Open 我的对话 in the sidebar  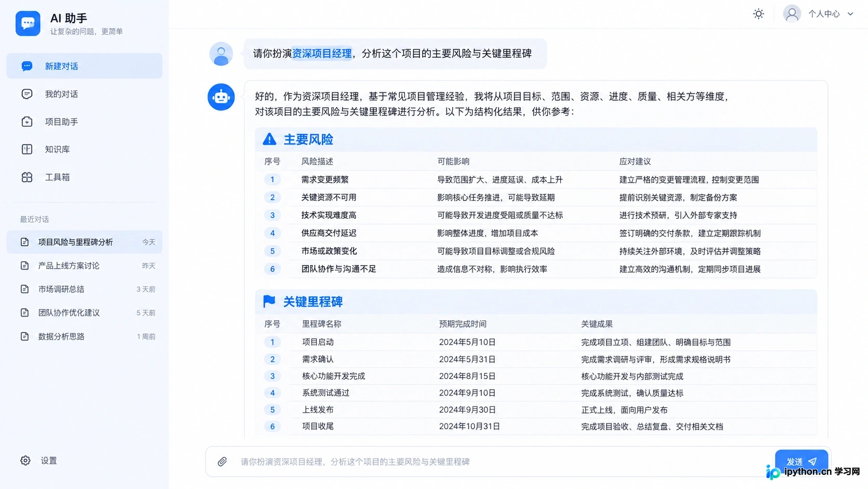click(85, 94)
